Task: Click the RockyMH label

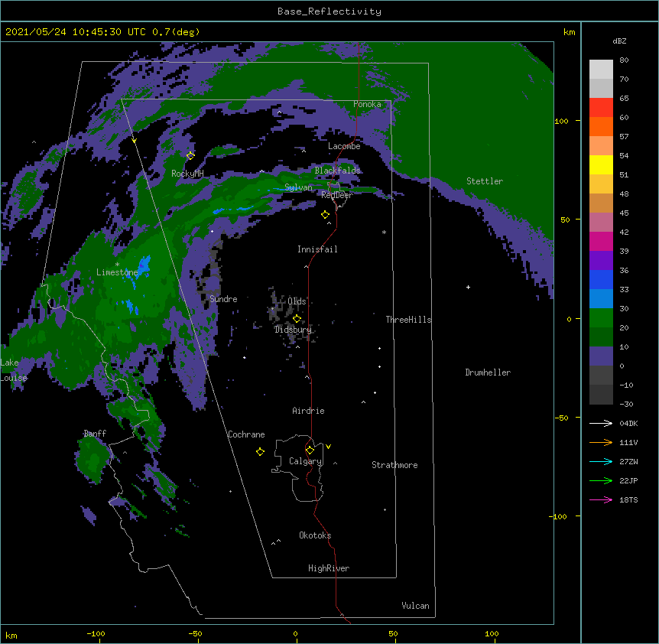Action: coord(187,174)
